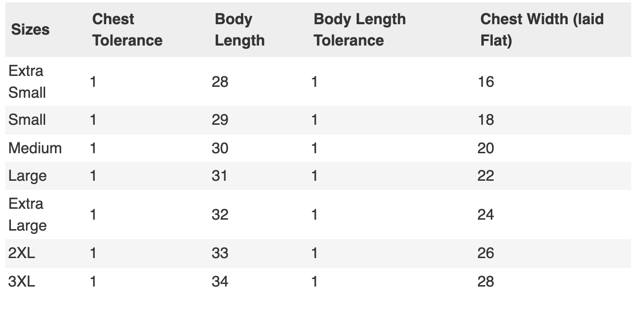Viewport: 644px width, 334px height.
Task: Click Body Length value 30 for Medium
Action: 220,148
